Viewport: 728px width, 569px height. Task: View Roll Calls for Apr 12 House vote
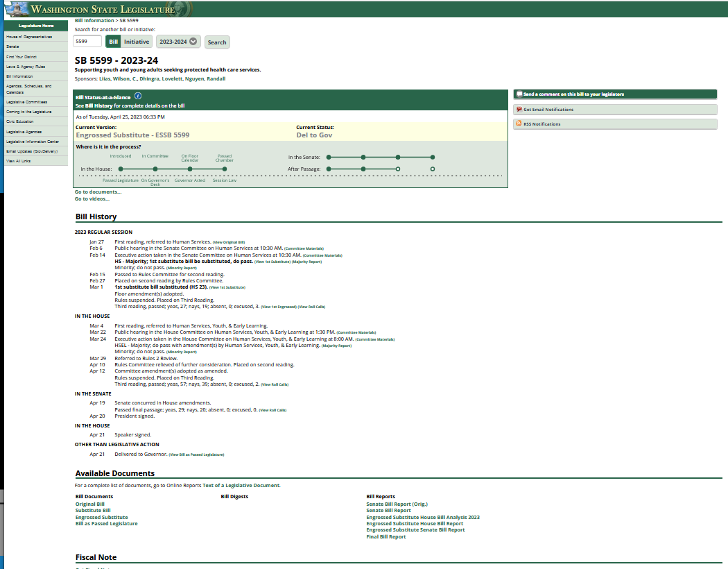(275, 384)
